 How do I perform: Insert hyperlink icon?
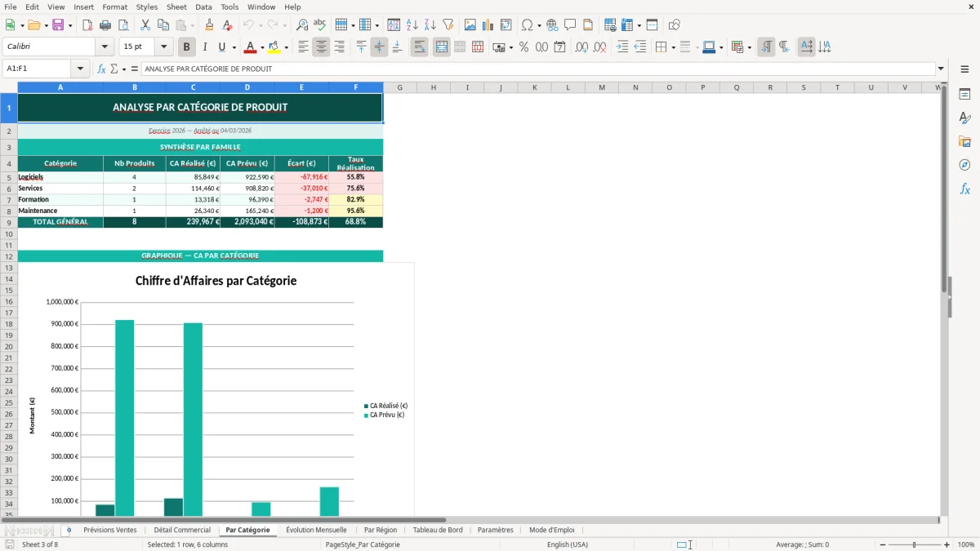(x=552, y=25)
